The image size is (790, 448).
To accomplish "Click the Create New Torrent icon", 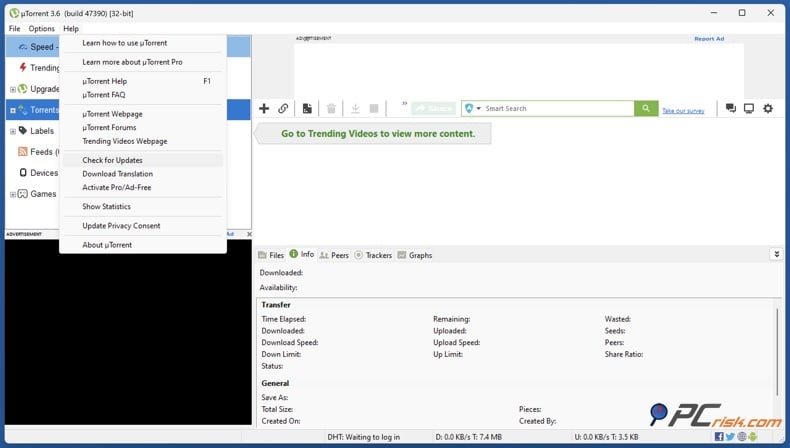I will pos(307,108).
